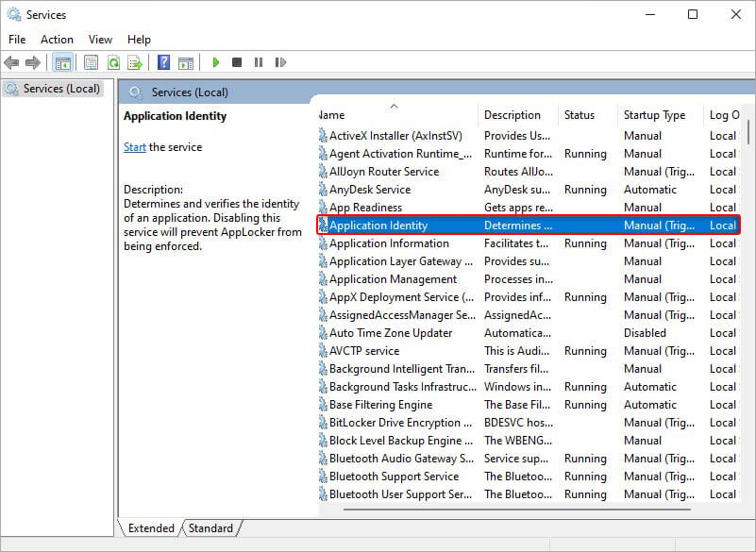Click gear icon beside Base Filtering Engine
The width and height of the screenshot is (756, 552).
point(323,405)
